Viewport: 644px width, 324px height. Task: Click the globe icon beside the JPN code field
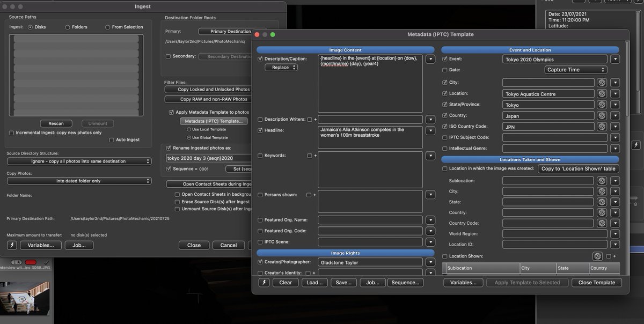coord(602,127)
